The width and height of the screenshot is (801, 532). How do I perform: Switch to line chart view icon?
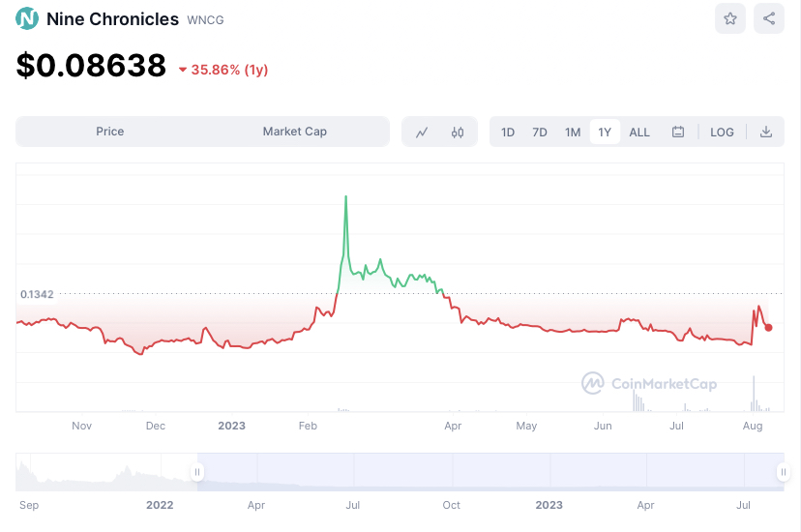click(x=422, y=133)
